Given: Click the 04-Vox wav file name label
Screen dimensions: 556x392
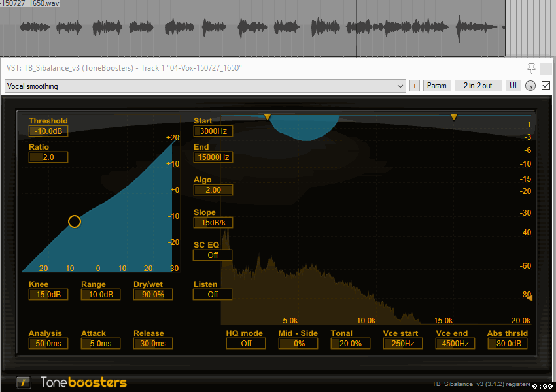Looking at the screenshot, I should pyautogui.click(x=30, y=3).
